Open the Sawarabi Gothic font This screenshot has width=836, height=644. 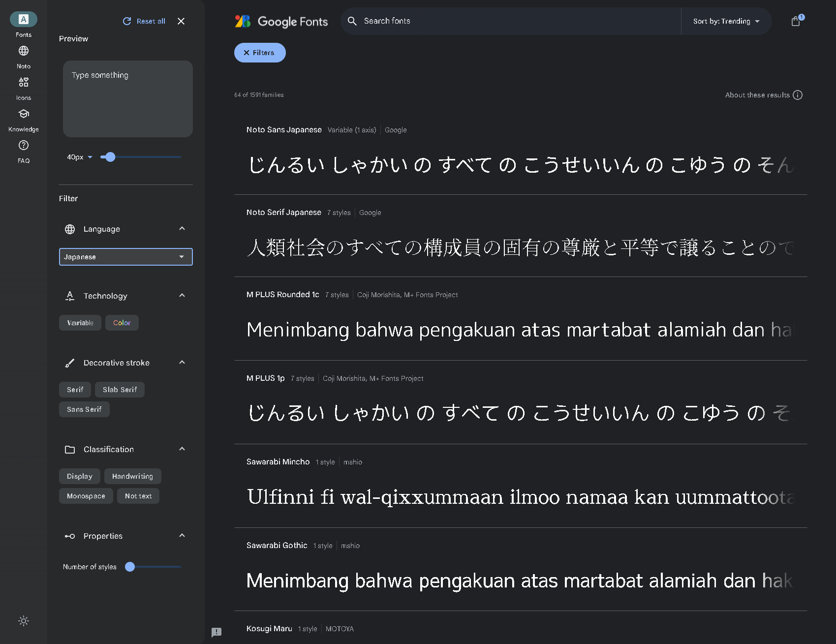277,546
